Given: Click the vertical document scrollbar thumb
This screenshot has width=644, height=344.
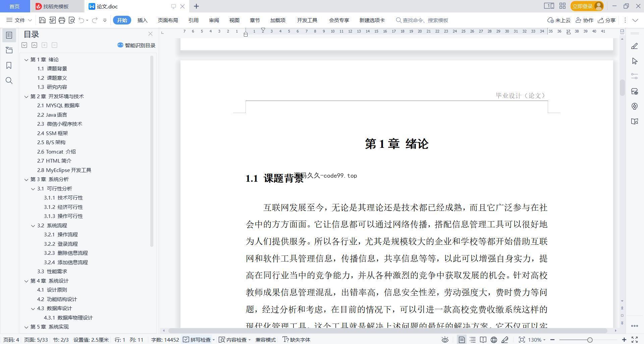Looking at the screenshot, I should coord(622,88).
